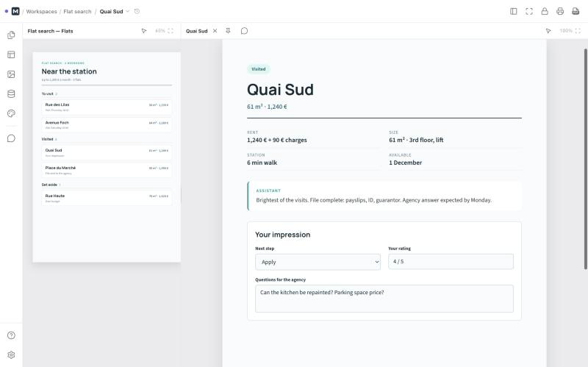588x367 pixels.
Task: Open the settings gear icon
Action: click(x=11, y=355)
